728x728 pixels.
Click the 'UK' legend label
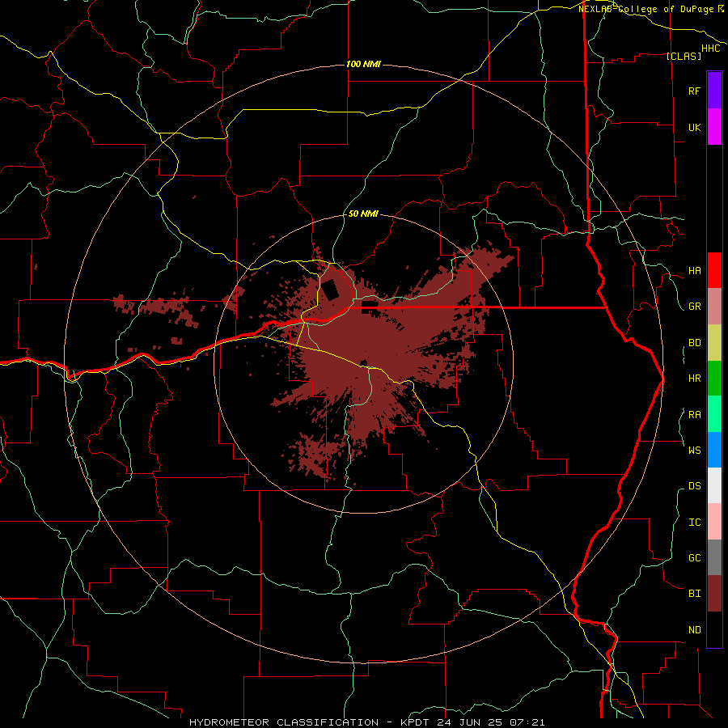695,128
